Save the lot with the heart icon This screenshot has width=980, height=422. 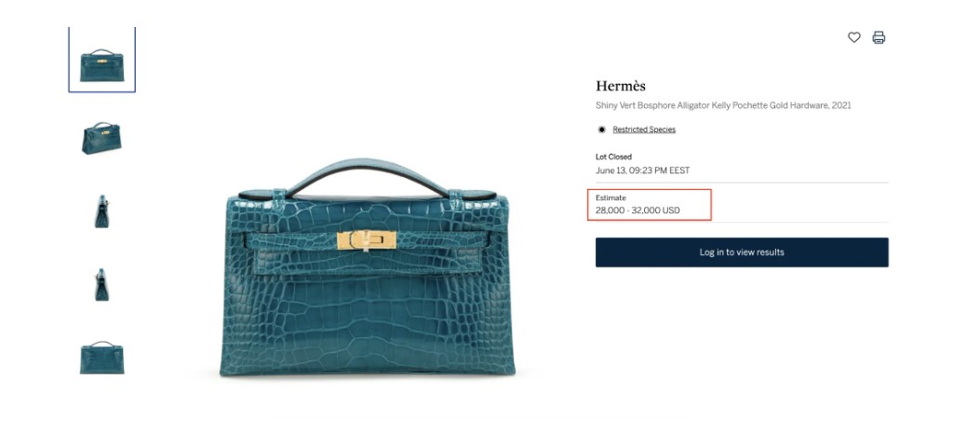point(853,37)
